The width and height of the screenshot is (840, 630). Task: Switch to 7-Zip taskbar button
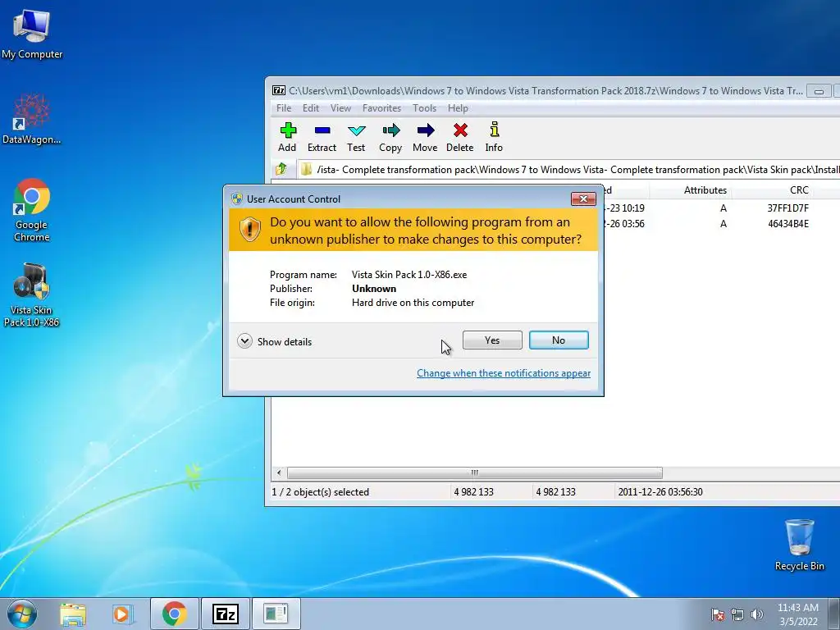coord(225,614)
